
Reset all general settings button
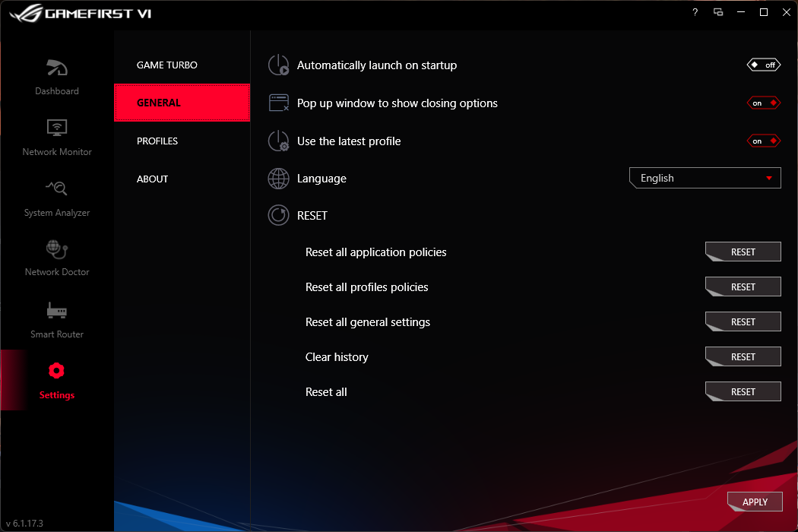[743, 322]
